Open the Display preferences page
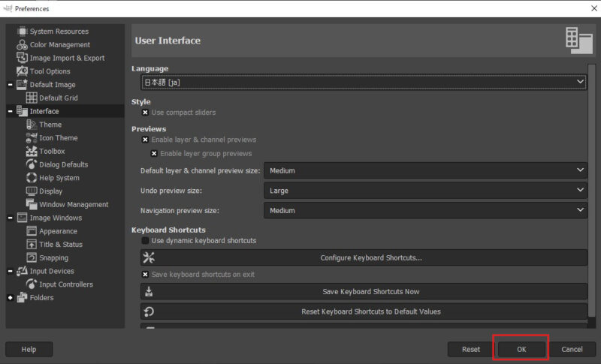The height and width of the screenshot is (364, 601). (x=50, y=191)
